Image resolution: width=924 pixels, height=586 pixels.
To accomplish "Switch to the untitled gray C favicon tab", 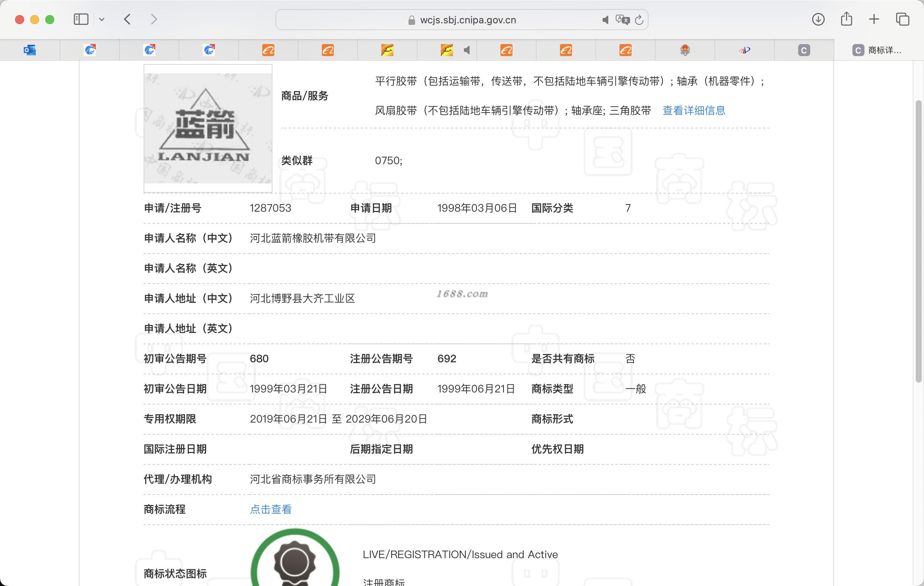I will click(x=804, y=50).
